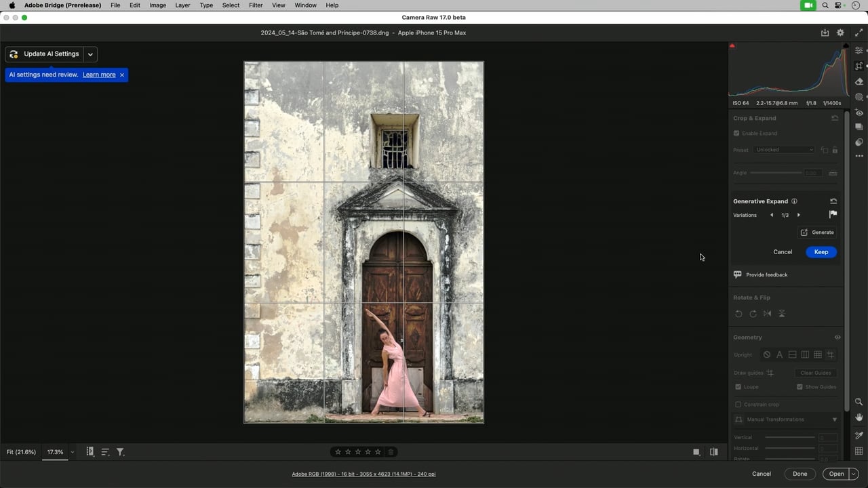Click the Generate button

pos(818,232)
